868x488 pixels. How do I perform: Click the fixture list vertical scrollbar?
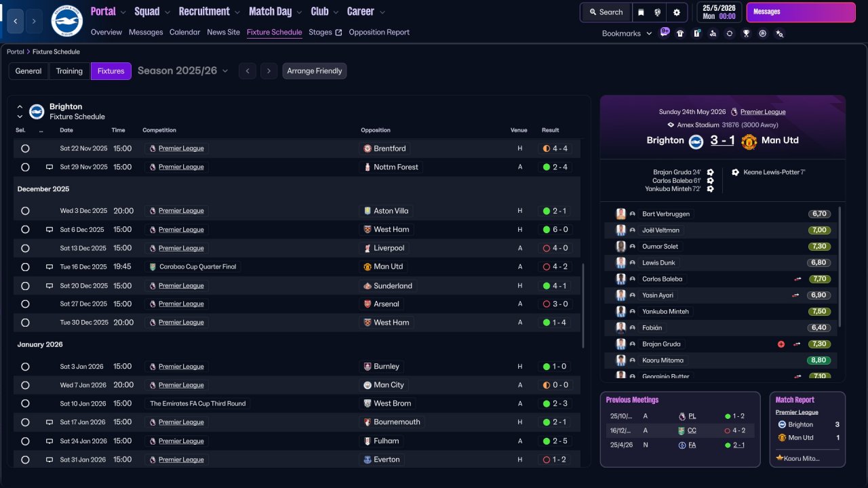(583, 305)
